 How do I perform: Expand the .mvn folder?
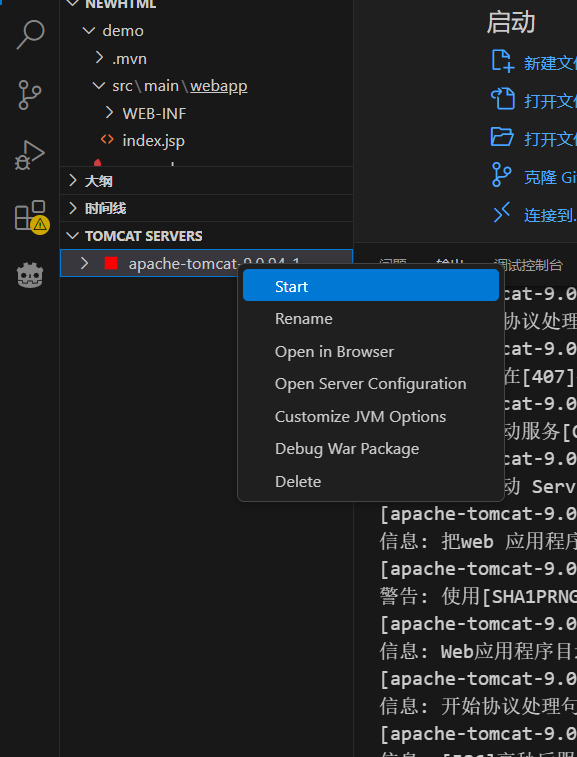coord(99,58)
